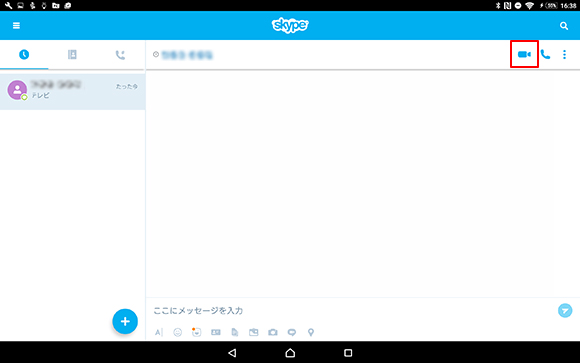Switch to the recent conversations clock tab
The width and height of the screenshot is (580, 363).
click(24, 55)
